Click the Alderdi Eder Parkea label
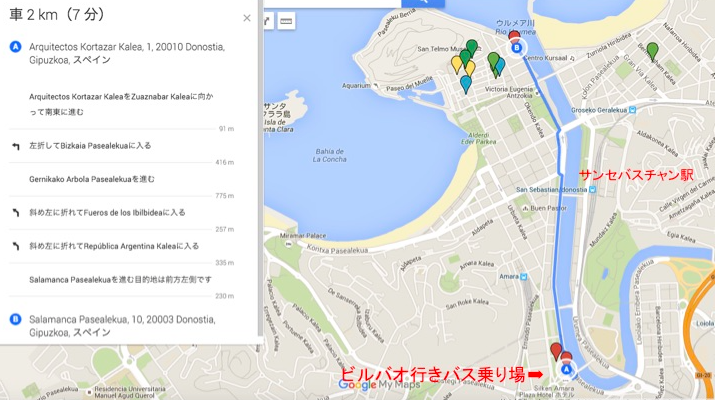The height and width of the screenshot is (400, 715). click(x=478, y=138)
